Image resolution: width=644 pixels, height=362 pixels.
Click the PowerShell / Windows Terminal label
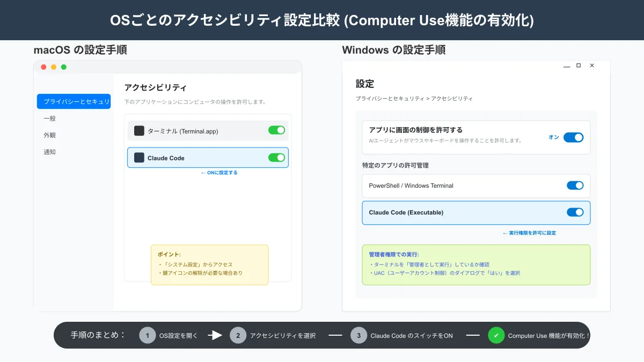(x=411, y=186)
